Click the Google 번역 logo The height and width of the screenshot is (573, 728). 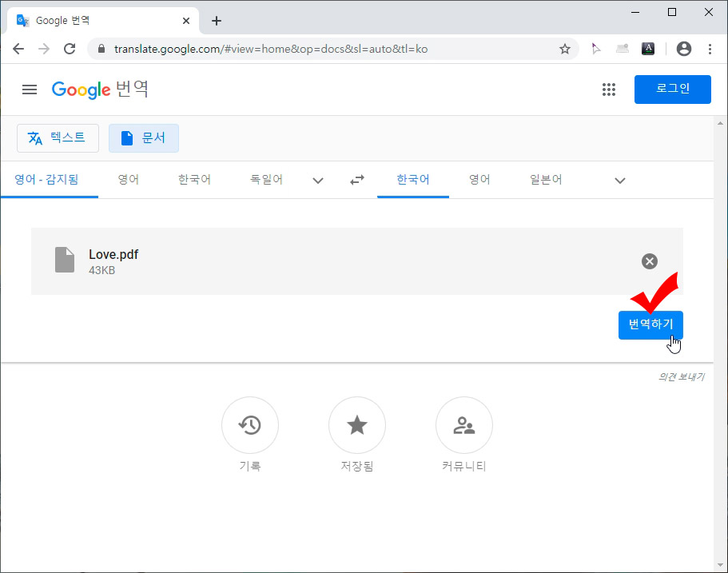(x=100, y=90)
